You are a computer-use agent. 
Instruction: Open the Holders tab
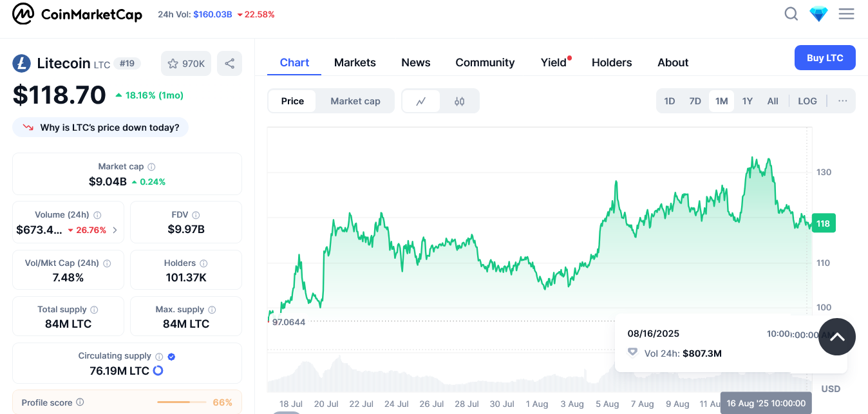[x=612, y=62]
